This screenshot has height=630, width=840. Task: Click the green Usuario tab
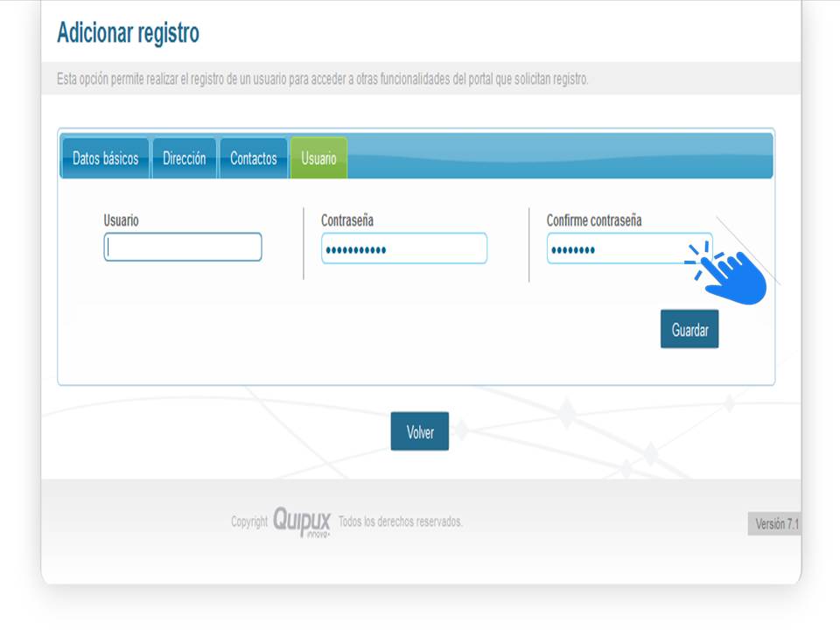pos(318,158)
